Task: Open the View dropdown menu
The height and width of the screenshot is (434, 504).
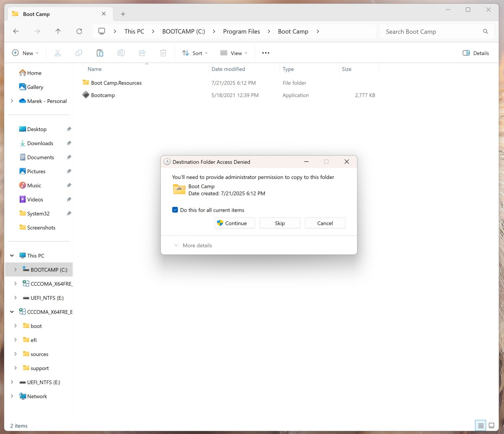Action: (x=234, y=53)
